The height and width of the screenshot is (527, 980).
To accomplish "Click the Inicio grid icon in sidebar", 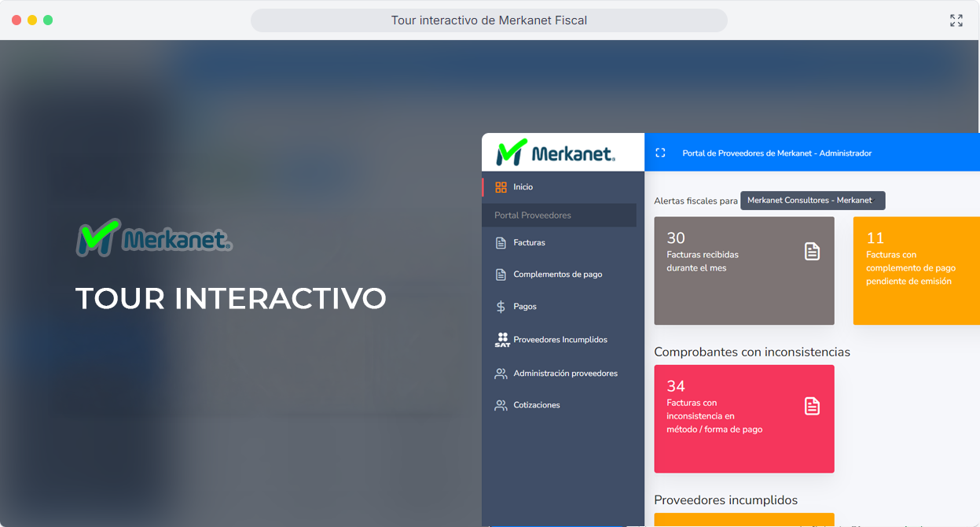I will (x=501, y=187).
